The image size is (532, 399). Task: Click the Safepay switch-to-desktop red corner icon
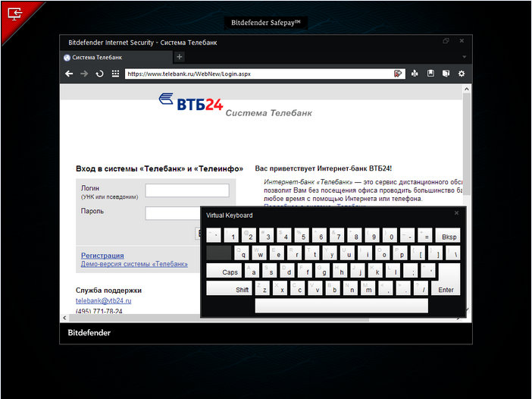(x=15, y=14)
